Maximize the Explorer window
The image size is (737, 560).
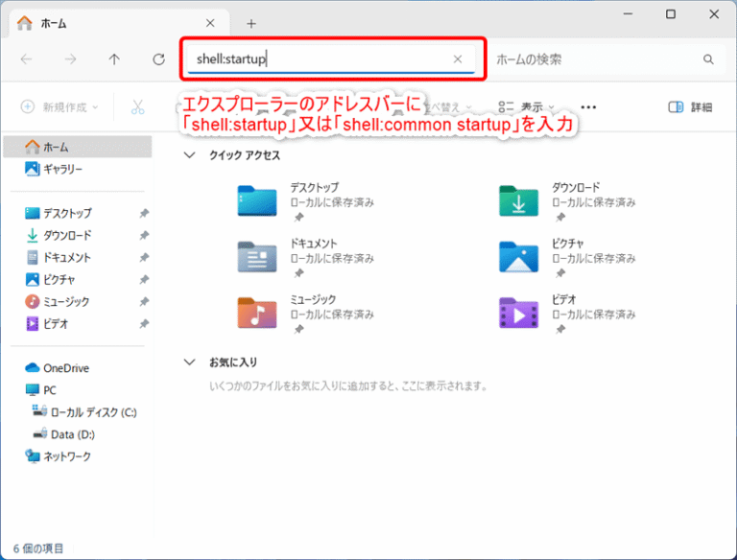[x=671, y=14]
